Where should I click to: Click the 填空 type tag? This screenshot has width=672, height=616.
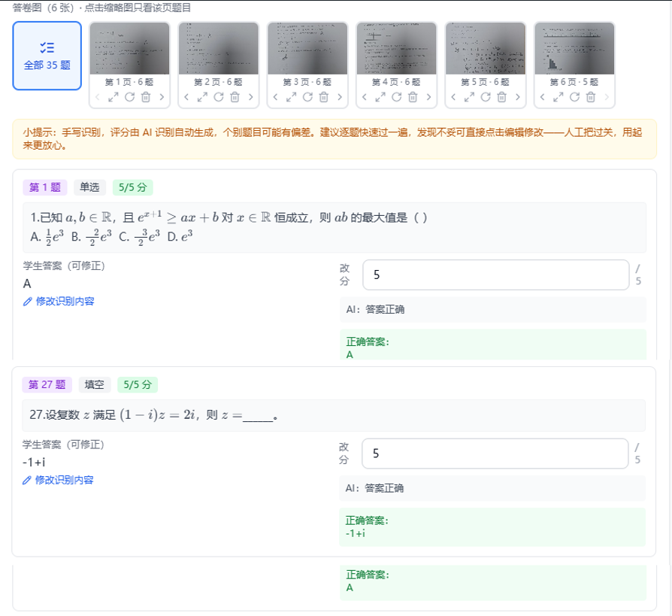coord(94,385)
